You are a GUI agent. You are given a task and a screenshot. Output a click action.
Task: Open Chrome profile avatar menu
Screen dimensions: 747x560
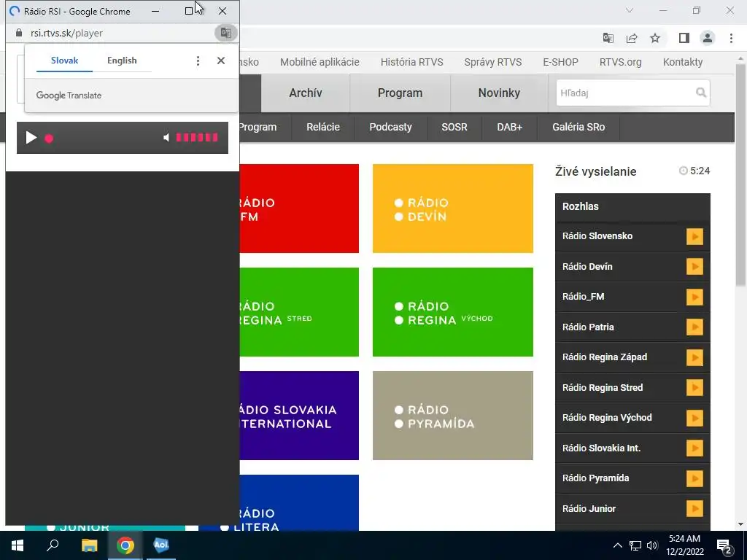[708, 38]
